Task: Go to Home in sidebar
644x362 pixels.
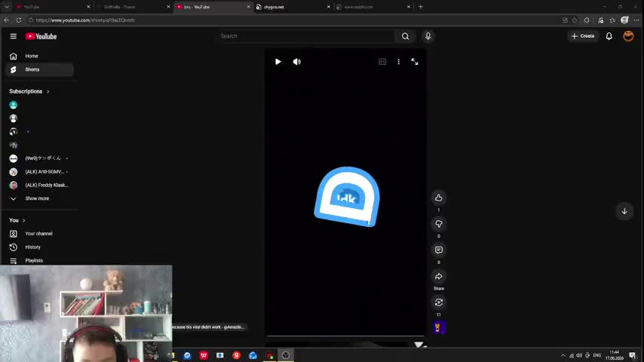Action: click(39, 56)
